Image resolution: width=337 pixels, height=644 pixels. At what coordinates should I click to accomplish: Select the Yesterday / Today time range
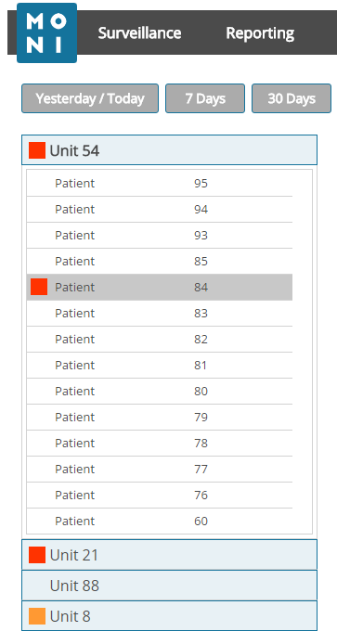point(90,98)
